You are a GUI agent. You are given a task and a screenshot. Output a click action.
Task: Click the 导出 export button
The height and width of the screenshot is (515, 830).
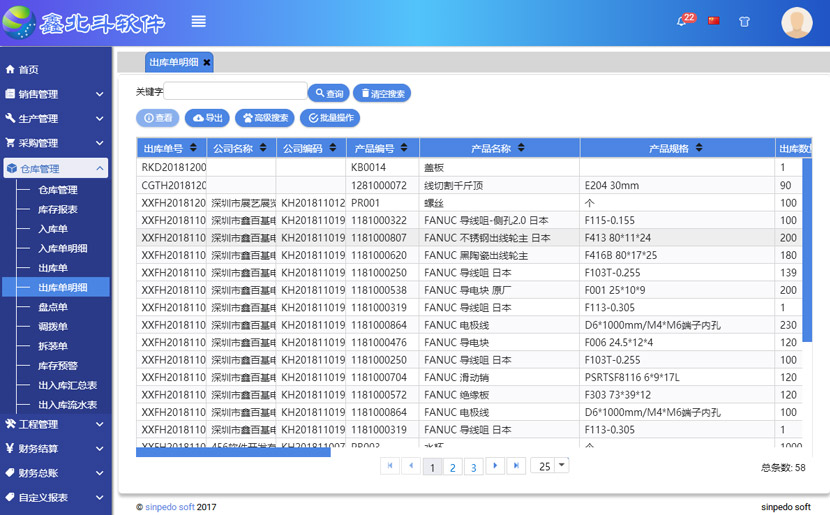209,118
